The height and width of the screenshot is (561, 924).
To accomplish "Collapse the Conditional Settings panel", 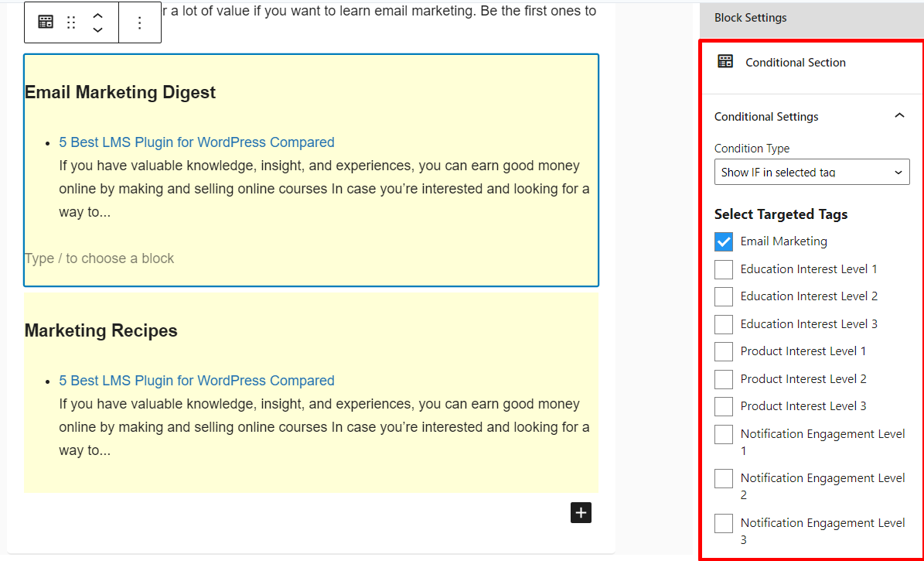I will (899, 115).
